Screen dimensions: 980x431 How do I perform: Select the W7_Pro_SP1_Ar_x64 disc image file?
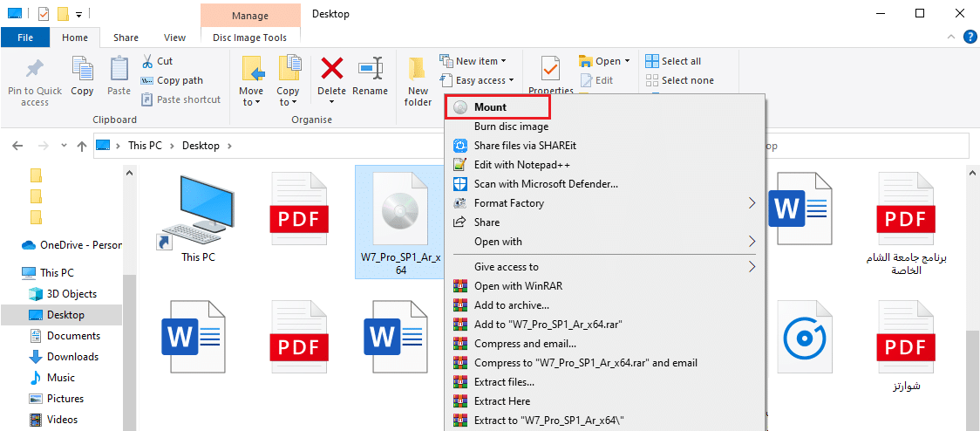click(401, 218)
